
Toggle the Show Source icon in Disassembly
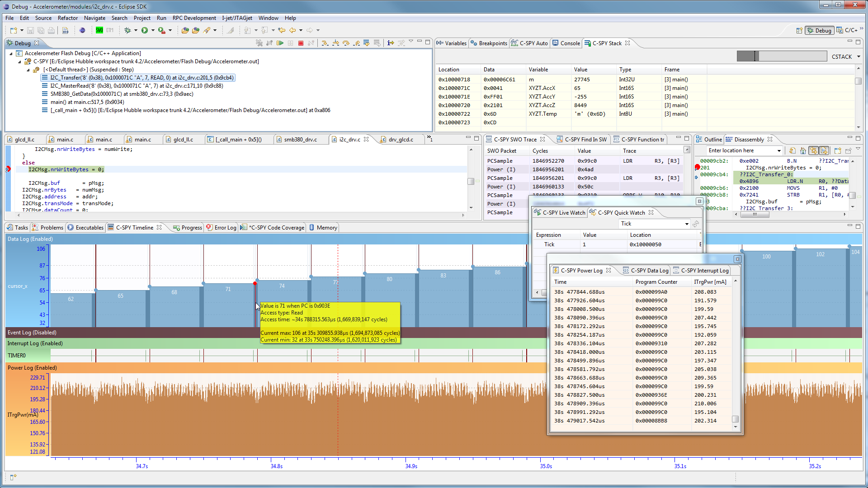pos(824,150)
